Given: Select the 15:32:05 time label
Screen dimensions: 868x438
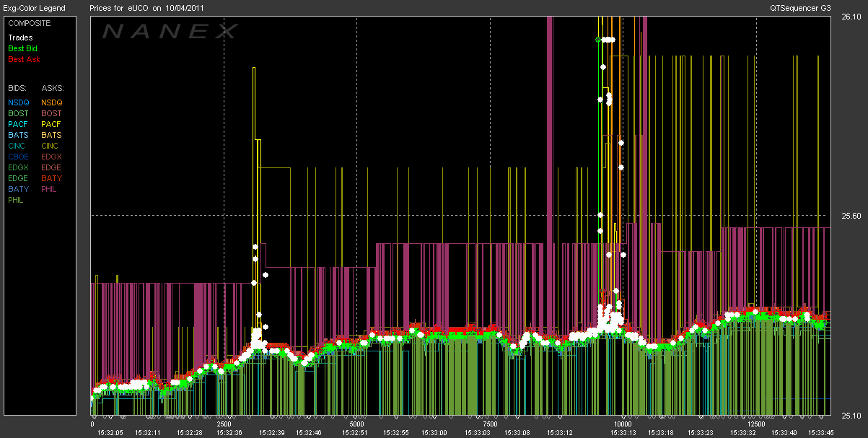Looking at the screenshot, I should (110, 432).
